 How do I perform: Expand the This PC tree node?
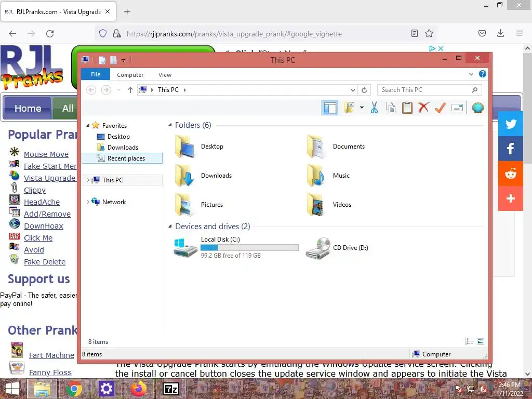88,180
